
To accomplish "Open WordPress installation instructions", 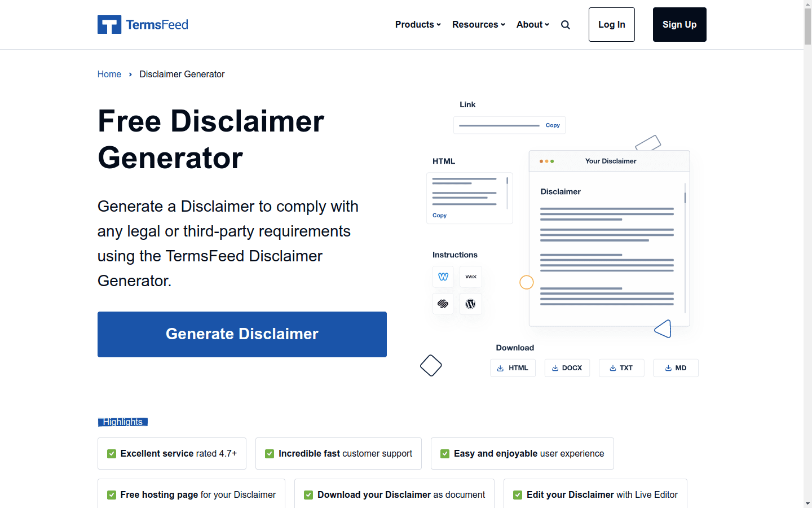I will (x=470, y=304).
